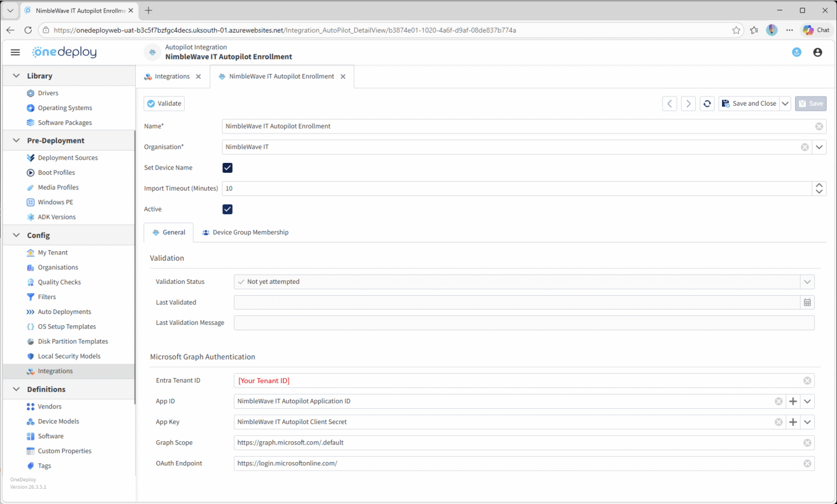Clear the Entra Tenant ID field
The height and width of the screenshot is (504, 837).
(x=808, y=381)
